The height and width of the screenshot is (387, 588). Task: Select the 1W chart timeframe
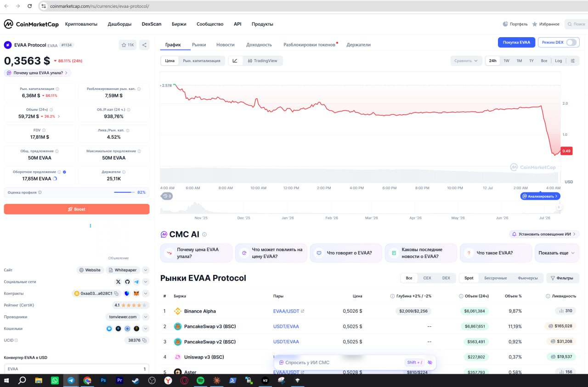pyautogui.click(x=506, y=61)
